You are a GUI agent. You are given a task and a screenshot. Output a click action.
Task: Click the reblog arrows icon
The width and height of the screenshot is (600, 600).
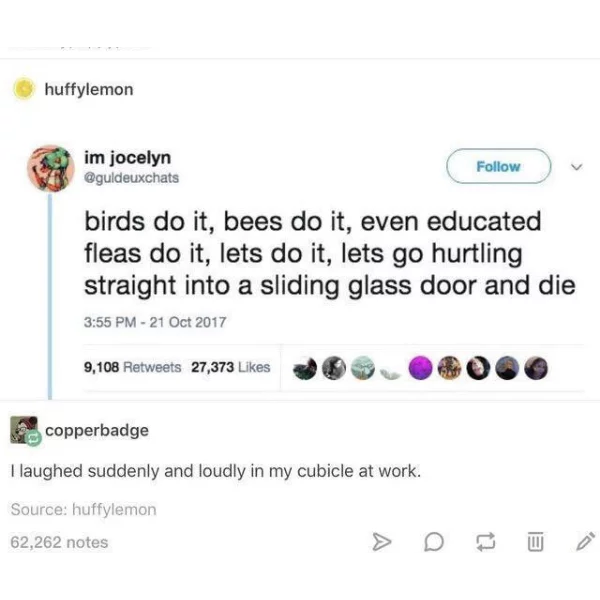(486, 542)
